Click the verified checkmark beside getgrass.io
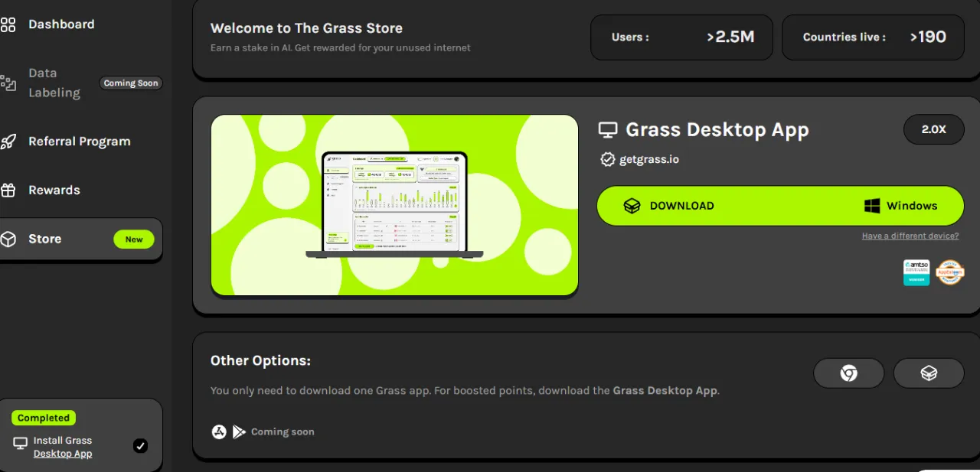The width and height of the screenshot is (980, 472). [x=607, y=159]
